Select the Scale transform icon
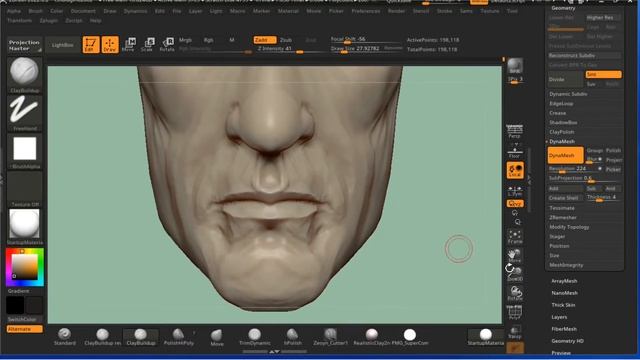Image resolution: width=640 pixels, height=360 pixels. tap(148, 44)
